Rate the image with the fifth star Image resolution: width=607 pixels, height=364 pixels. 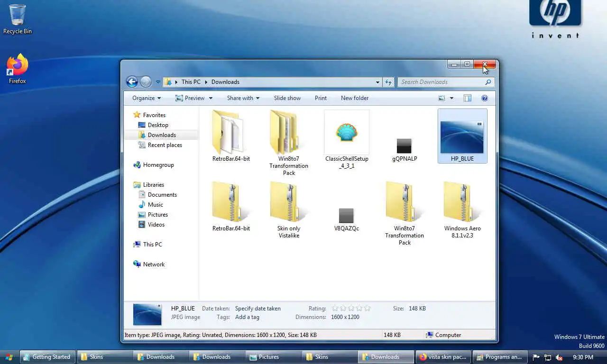pos(367,308)
